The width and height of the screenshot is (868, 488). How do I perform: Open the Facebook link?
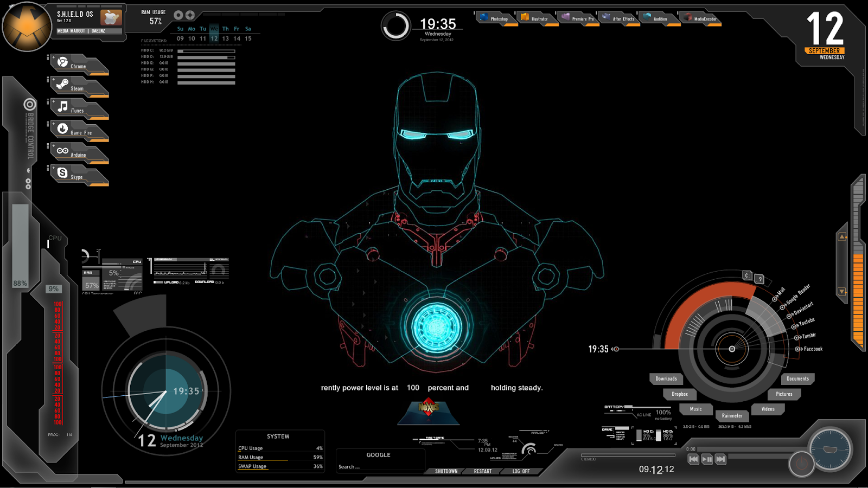tap(809, 349)
